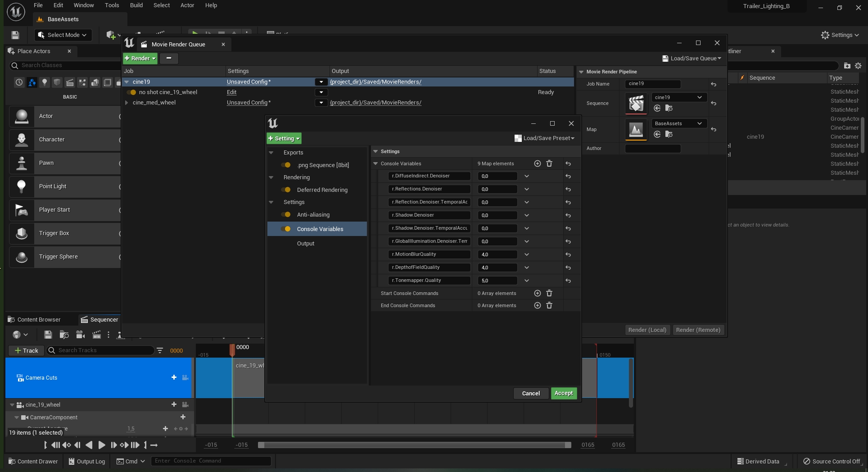
Task: Browse to cine19 sequence asset in Content Browser
Action: tap(669, 108)
